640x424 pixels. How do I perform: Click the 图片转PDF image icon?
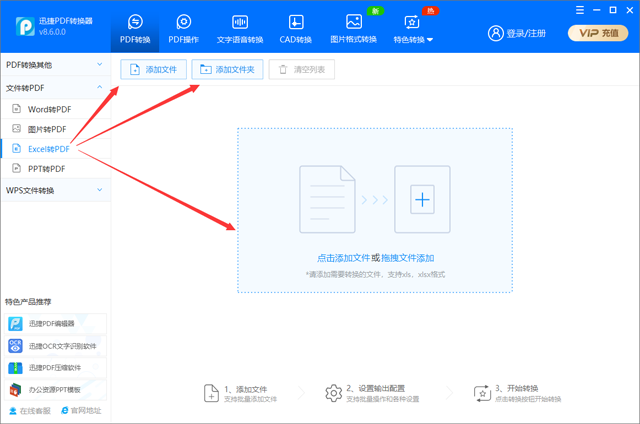tap(16, 129)
